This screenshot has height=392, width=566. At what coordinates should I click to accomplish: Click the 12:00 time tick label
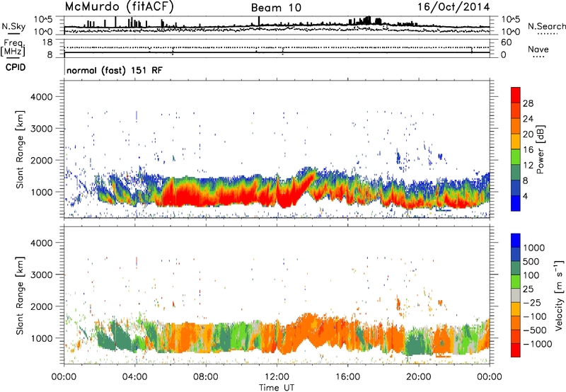[277, 377]
